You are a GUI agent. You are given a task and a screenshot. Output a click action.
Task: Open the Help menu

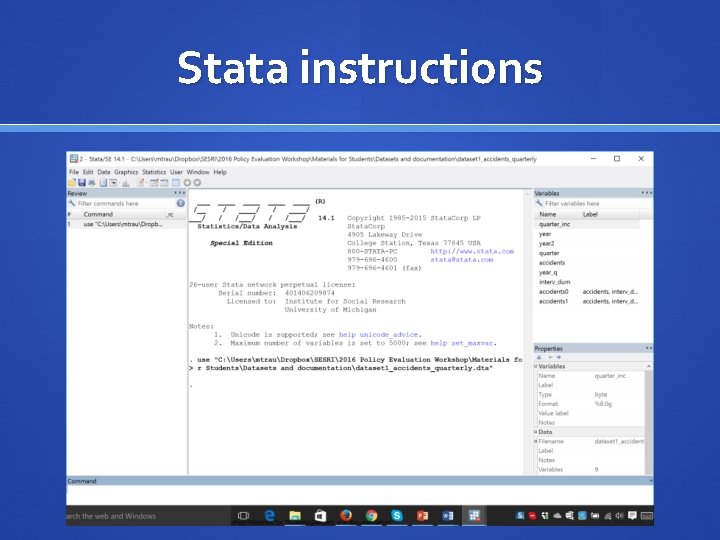[220, 172]
